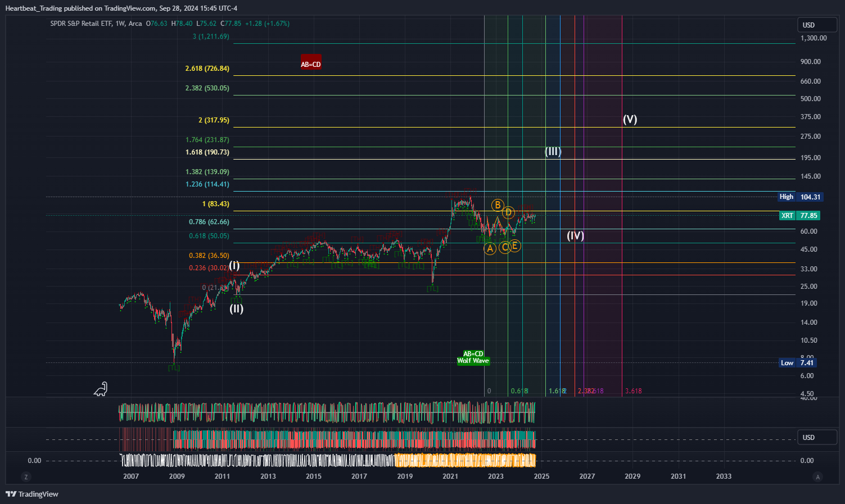Select the (III) wave label
The width and height of the screenshot is (845, 504).
(553, 151)
